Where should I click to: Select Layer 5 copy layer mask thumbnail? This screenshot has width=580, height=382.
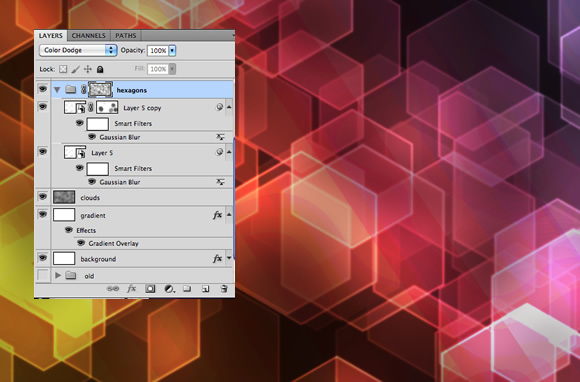[x=107, y=107]
